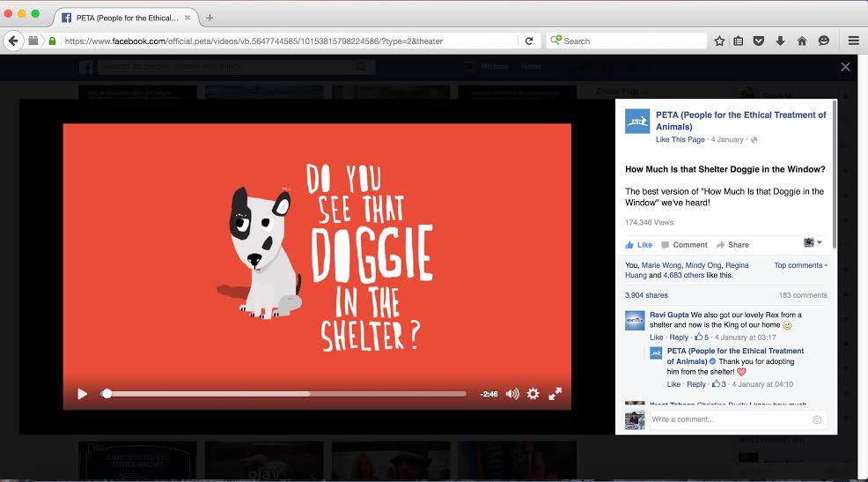The height and width of the screenshot is (482, 868).
Task: Open Home in the dimmed Facebook header
Action: click(530, 66)
